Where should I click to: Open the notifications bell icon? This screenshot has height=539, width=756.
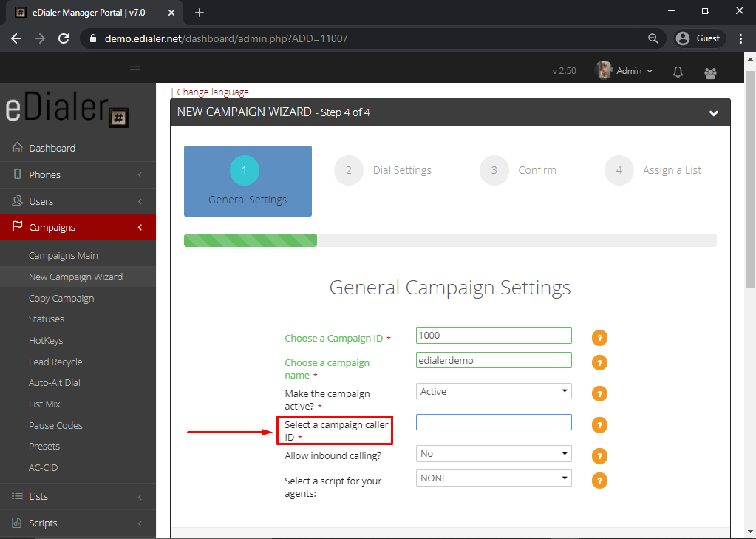tap(678, 72)
